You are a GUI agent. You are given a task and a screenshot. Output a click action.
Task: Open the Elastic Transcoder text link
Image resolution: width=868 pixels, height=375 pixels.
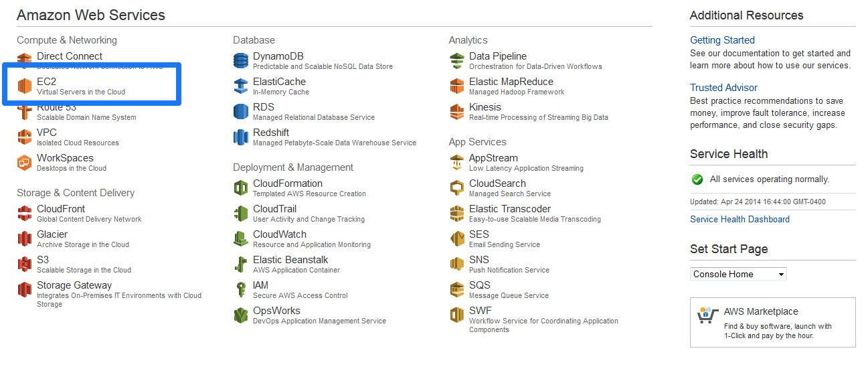coord(510,209)
